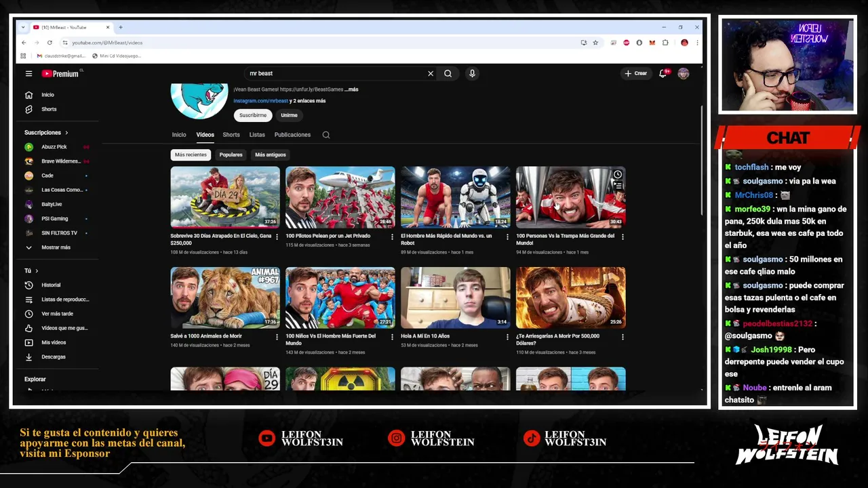Click the Unirme button
Image resolution: width=868 pixels, height=488 pixels.
(290, 115)
